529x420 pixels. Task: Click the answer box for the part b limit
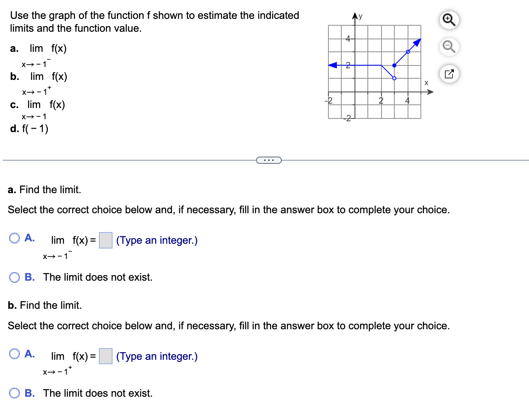tap(105, 356)
